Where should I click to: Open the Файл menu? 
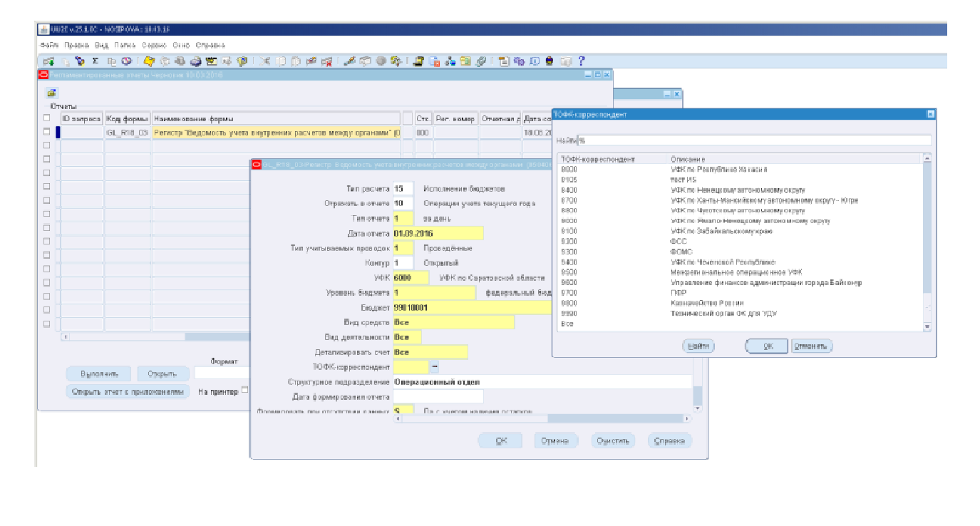pos(48,45)
